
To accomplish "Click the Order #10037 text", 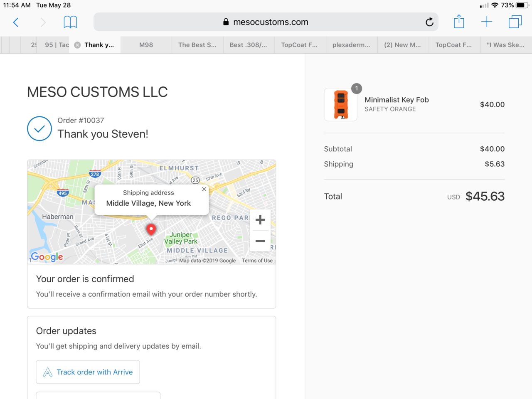I will (81, 121).
